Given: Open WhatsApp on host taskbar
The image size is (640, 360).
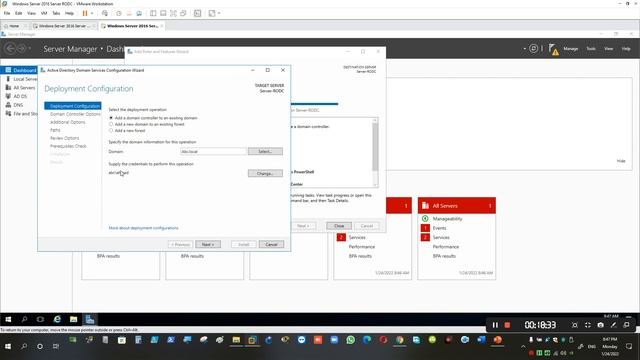Looking at the screenshot, I should [x=351, y=340].
